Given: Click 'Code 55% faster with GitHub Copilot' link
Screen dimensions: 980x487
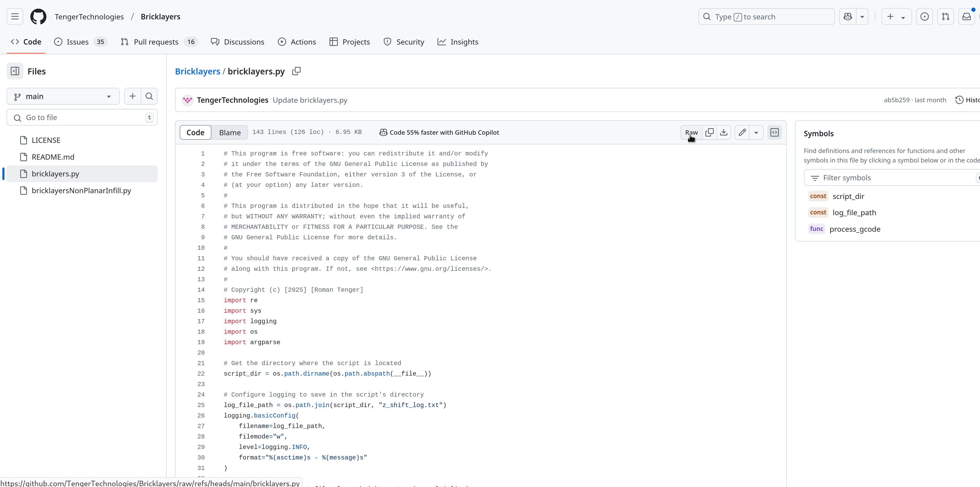Looking at the screenshot, I should click(439, 132).
